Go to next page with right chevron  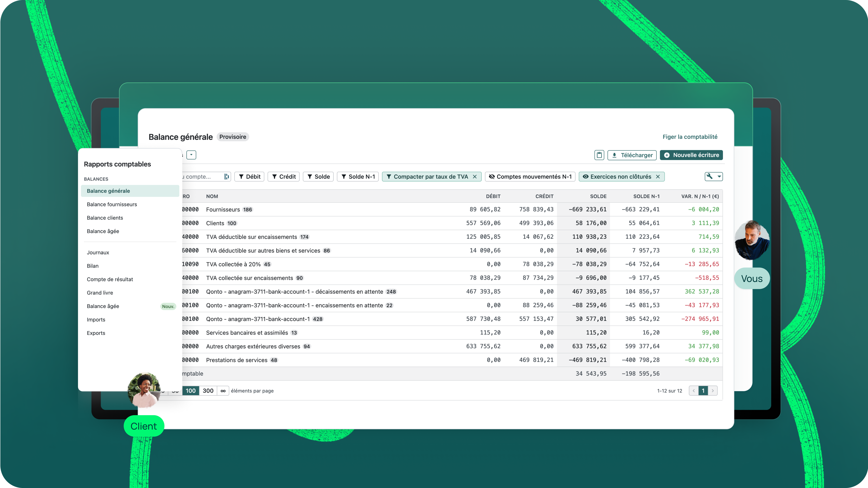[713, 391]
